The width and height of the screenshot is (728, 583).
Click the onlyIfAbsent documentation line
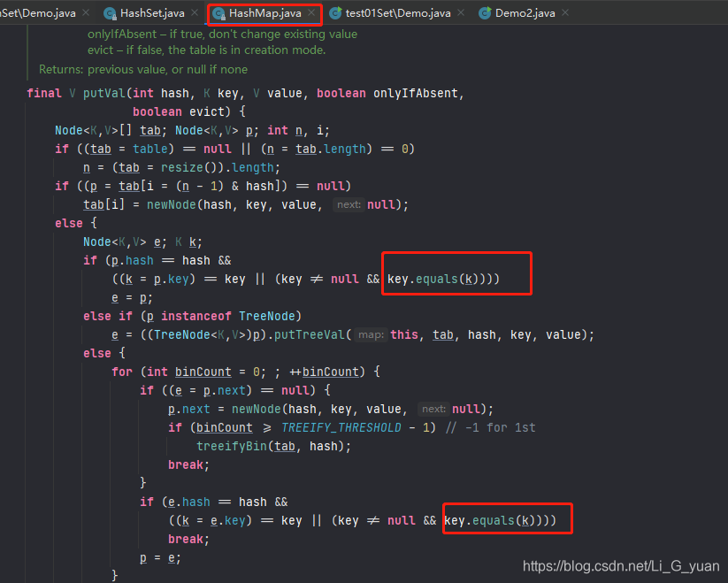coord(222,35)
